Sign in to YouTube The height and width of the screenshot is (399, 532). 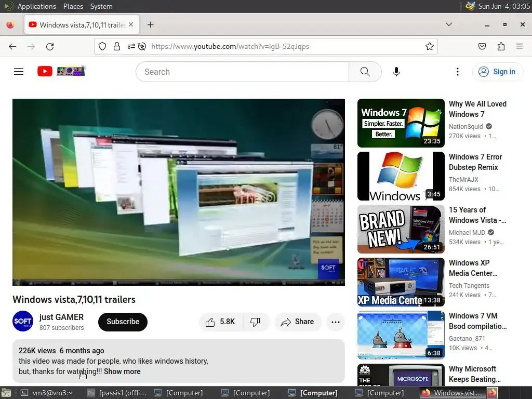coord(497,72)
